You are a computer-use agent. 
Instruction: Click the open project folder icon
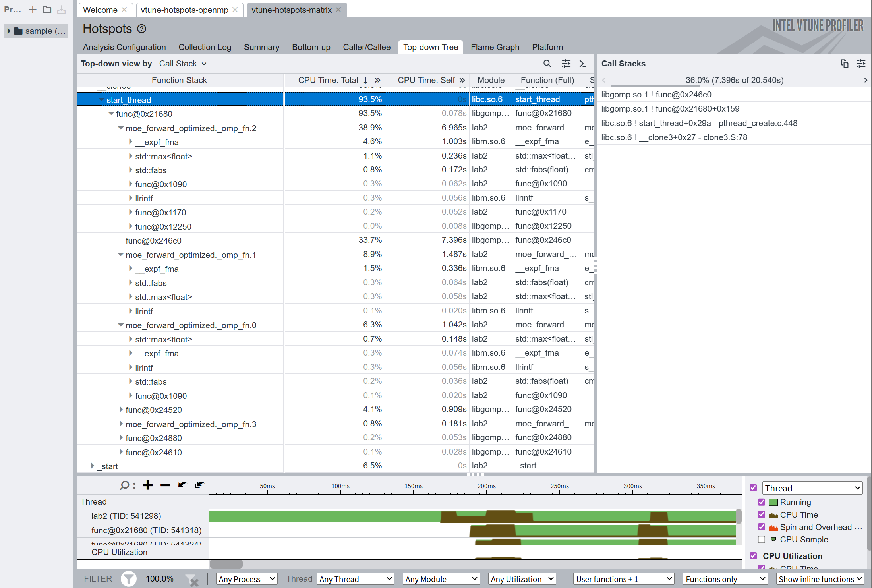(x=47, y=10)
